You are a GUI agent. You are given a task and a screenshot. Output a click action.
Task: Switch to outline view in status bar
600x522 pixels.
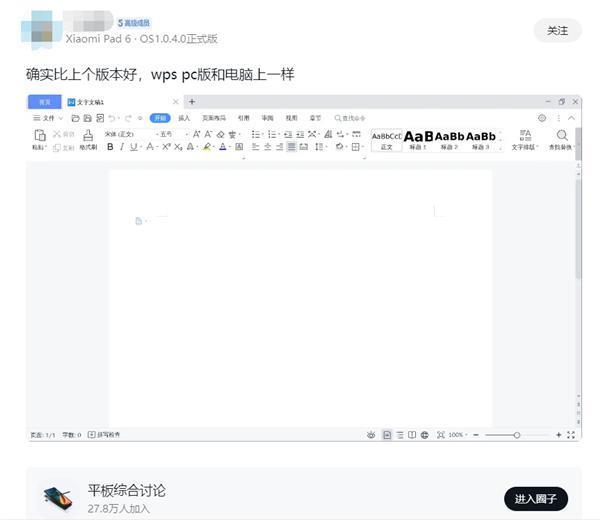(400, 435)
